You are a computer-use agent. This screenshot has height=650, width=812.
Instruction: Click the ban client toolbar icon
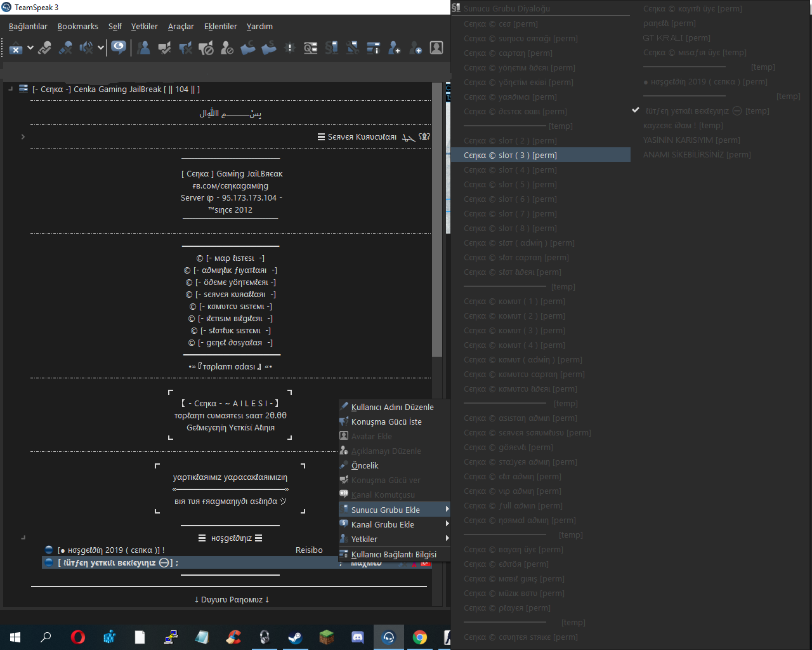227,48
